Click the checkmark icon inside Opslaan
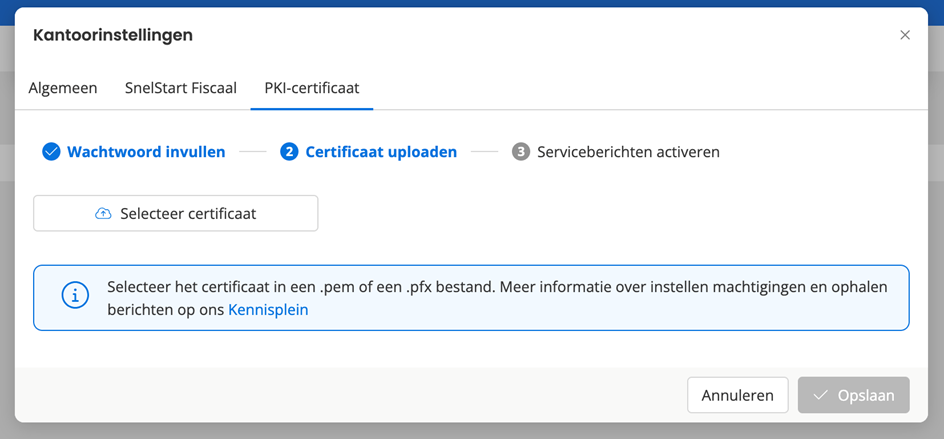The image size is (944, 439). pyautogui.click(x=821, y=395)
